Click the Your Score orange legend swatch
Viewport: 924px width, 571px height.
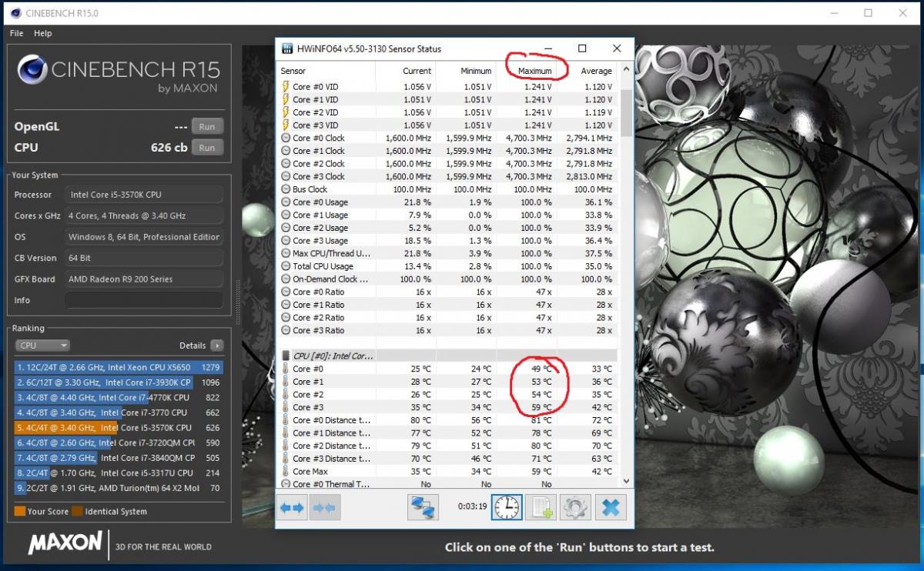click(19, 511)
